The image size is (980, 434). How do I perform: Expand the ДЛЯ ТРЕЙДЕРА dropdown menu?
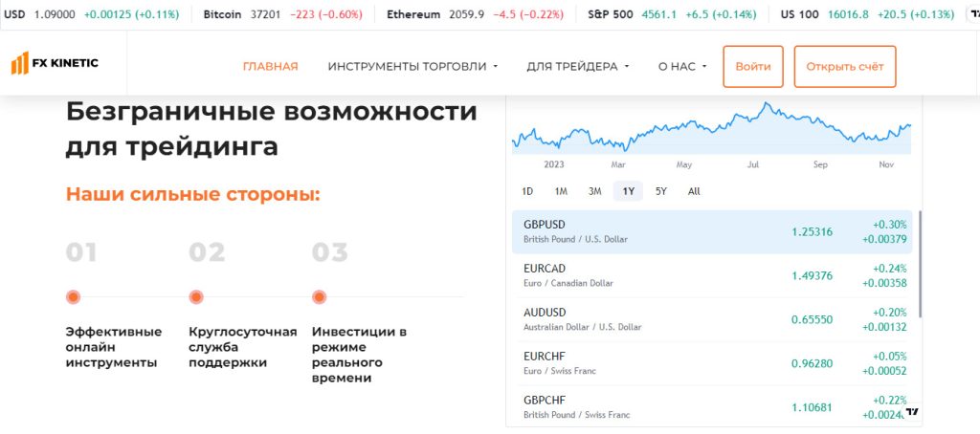pyautogui.click(x=577, y=66)
